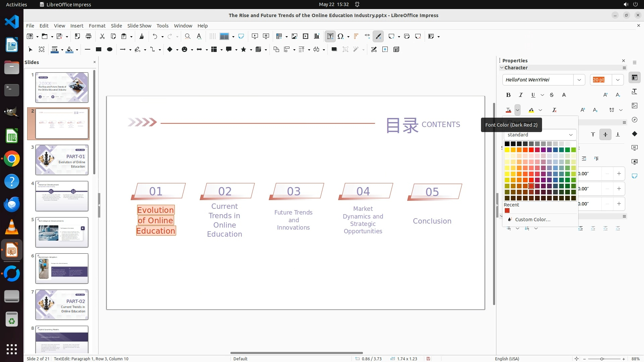The width and height of the screenshot is (644, 362).
Task: Open the font size dropdown arrow
Action: pos(618,80)
